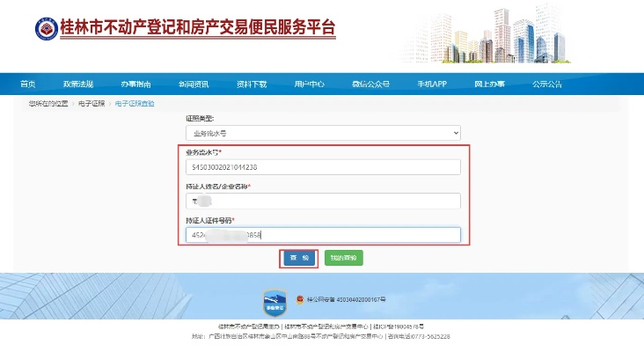Click the green 我的查验 button
Screen dimensions: 644x352
click(x=344, y=258)
